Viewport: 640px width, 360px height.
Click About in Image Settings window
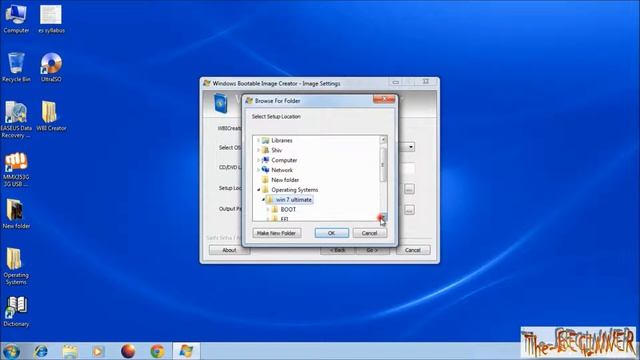point(229,250)
